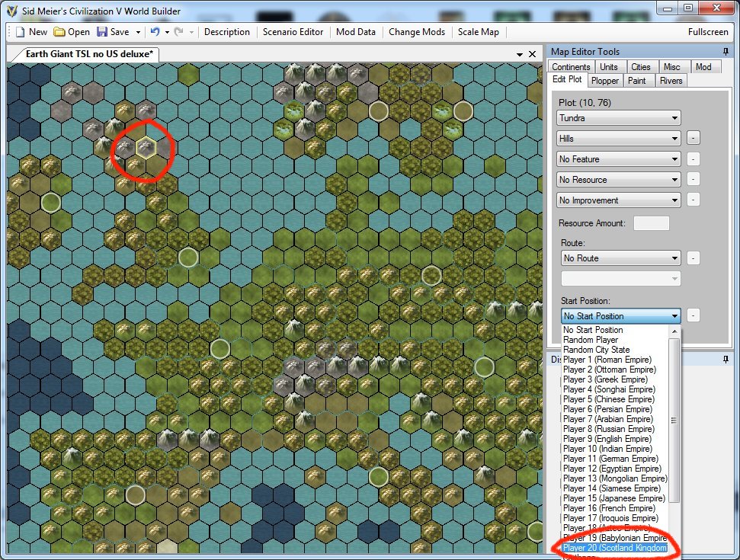Image resolution: width=740 pixels, height=560 pixels.
Task: Switch to the Plopper tab
Action: pos(605,81)
